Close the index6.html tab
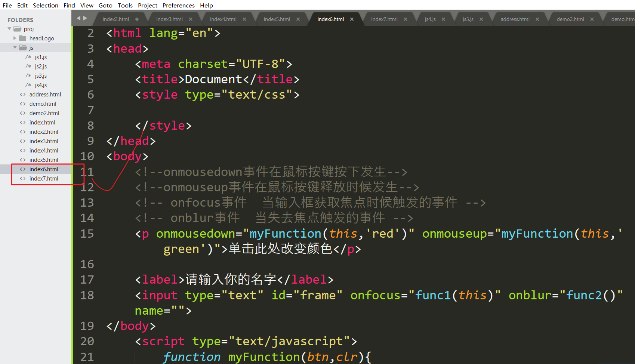 click(x=352, y=19)
